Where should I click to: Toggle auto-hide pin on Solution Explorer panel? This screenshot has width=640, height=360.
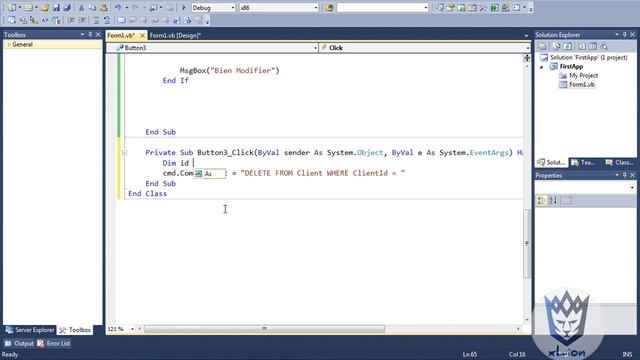coord(624,35)
